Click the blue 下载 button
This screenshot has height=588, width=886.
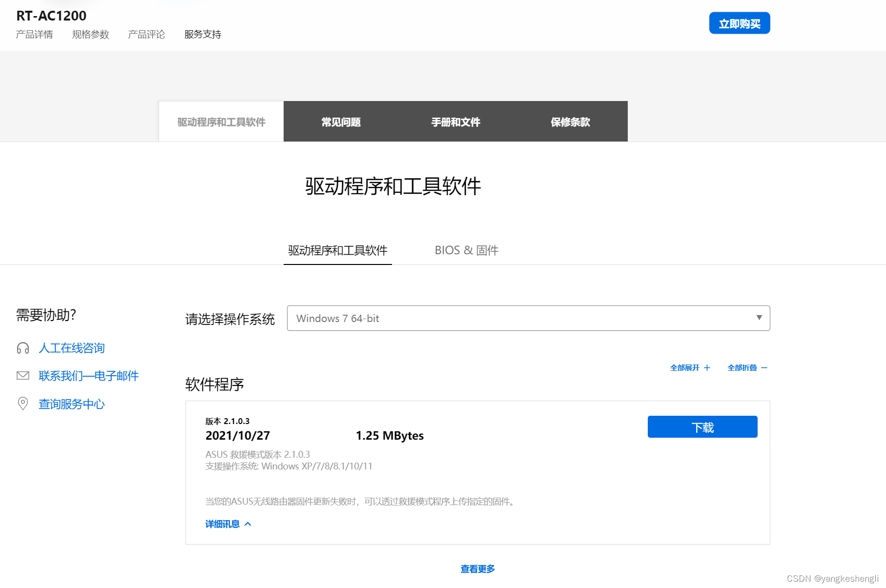[702, 427]
